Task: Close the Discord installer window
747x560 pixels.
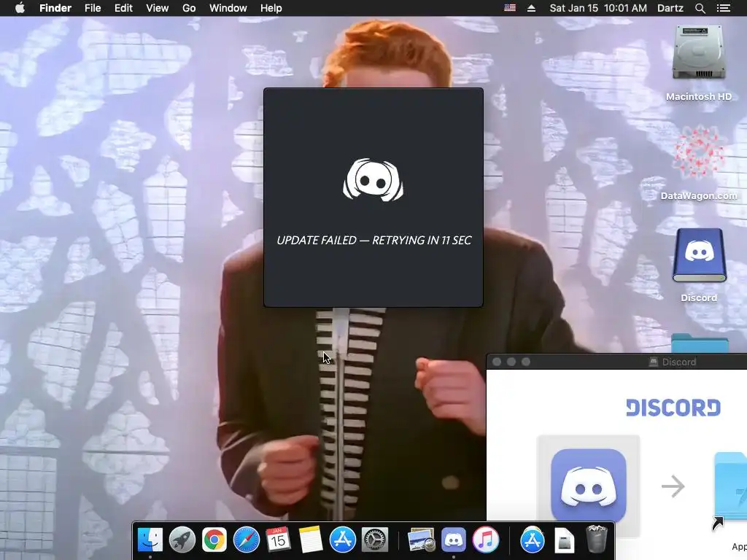Action: click(496, 362)
